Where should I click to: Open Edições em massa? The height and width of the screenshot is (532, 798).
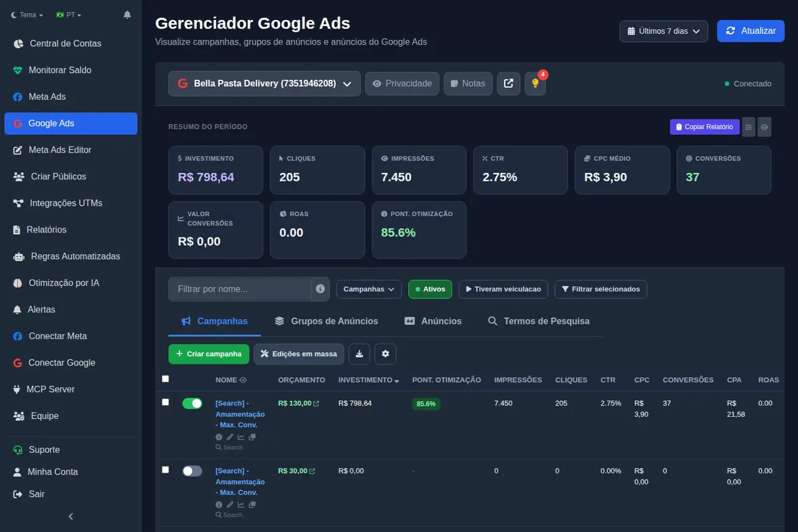(x=299, y=354)
